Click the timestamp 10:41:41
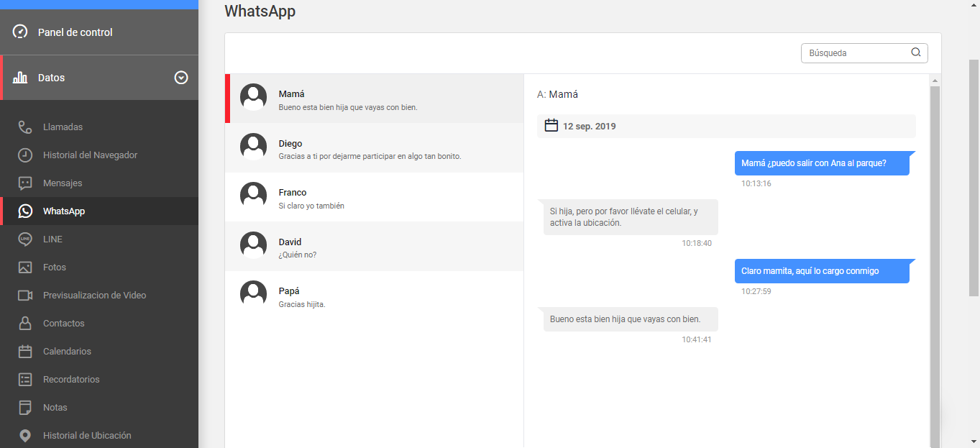The width and height of the screenshot is (980, 448). (x=697, y=339)
